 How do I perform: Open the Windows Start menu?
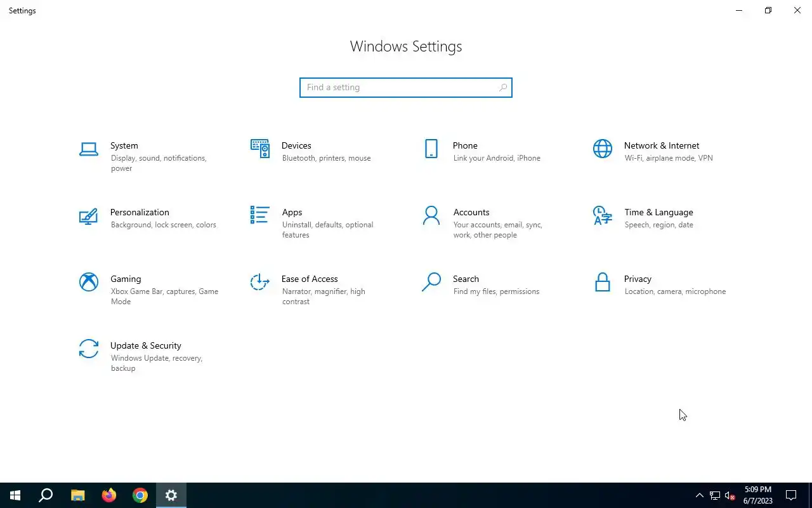(x=15, y=495)
